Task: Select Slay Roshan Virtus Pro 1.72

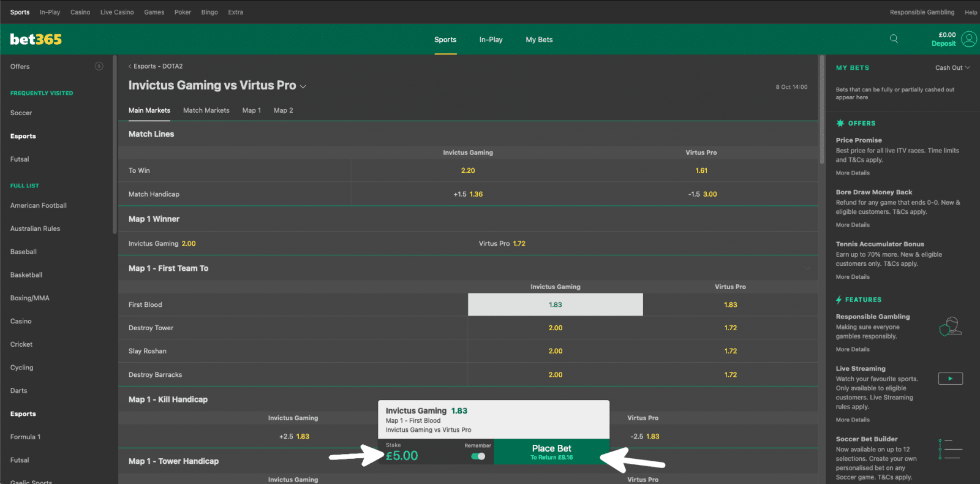Action: coord(731,351)
